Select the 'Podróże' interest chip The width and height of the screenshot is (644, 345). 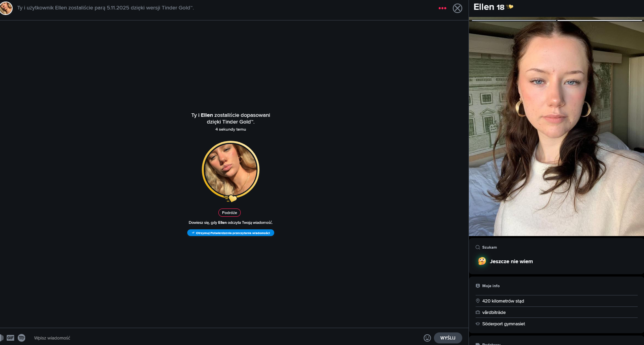[x=229, y=213]
